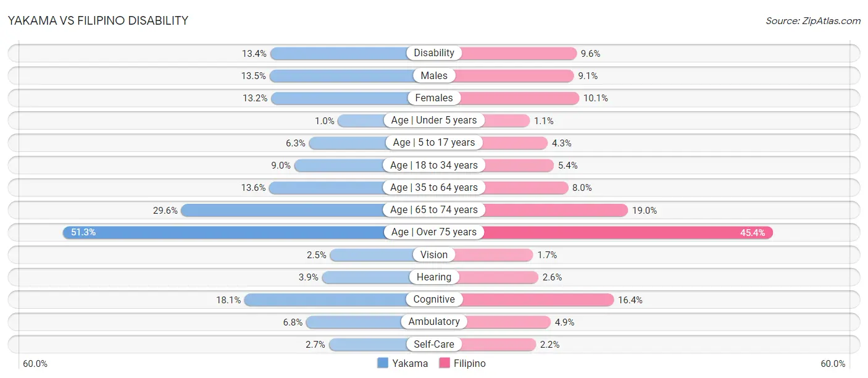This screenshot has width=868, height=378.
Task: Click the Yakama vs Filipino Disability title
Action: coord(98,20)
